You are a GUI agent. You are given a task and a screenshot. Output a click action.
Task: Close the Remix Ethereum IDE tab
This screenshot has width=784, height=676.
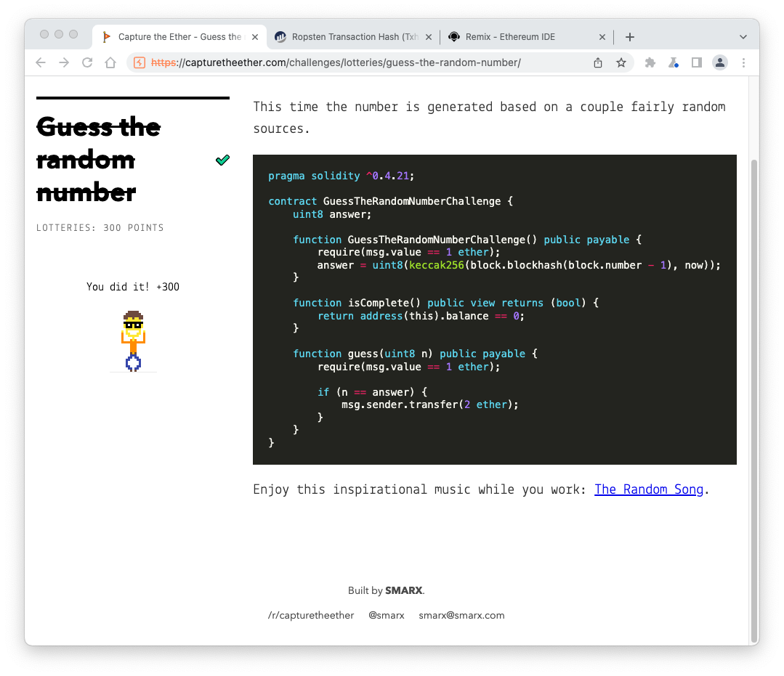602,37
